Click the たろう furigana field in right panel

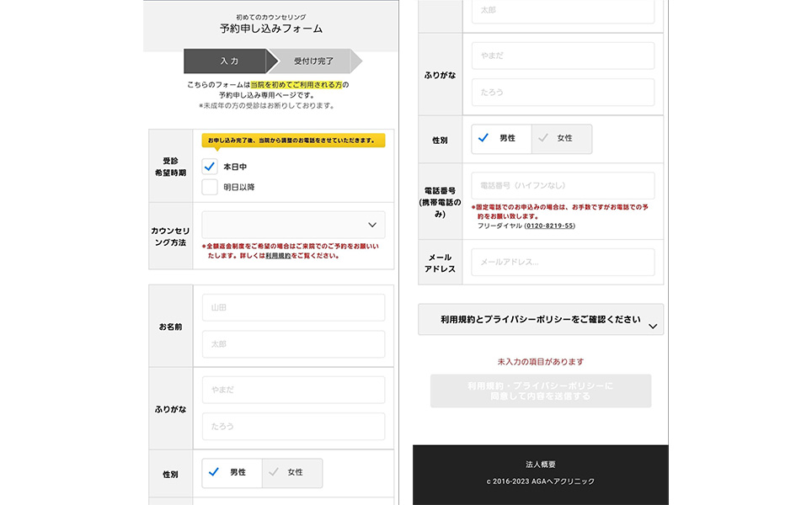click(x=563, y=92)
